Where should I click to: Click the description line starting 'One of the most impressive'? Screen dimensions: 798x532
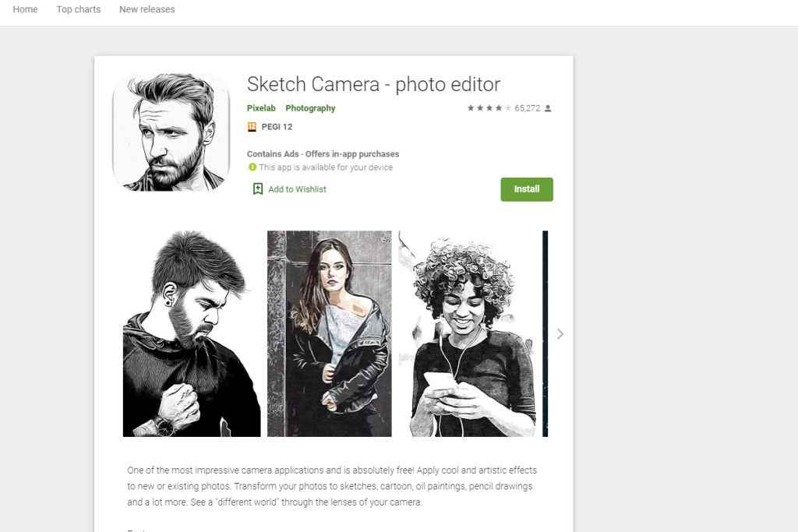[x=332, y=470]
